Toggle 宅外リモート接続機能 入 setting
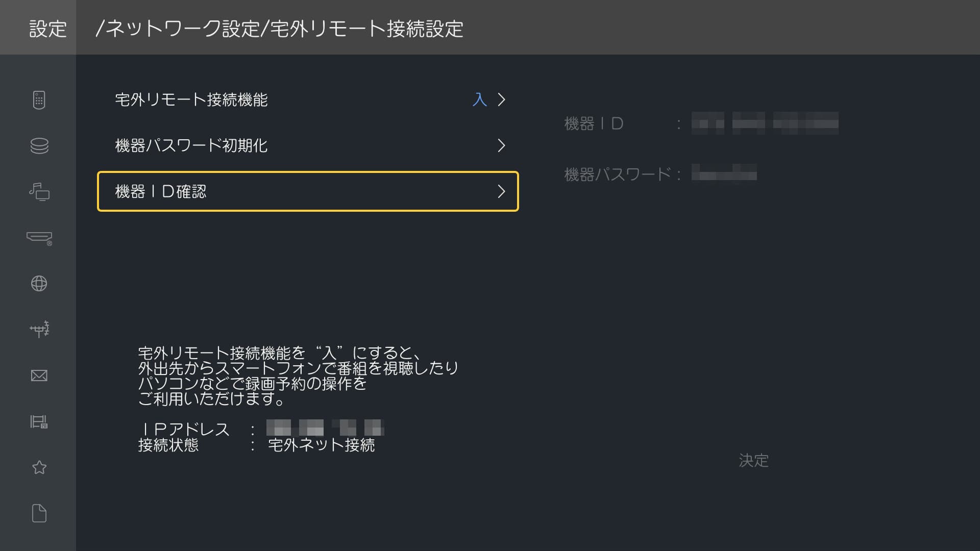The height and width of the screenshot is (551, 980). pyautogui.click(x=479, y=99)
